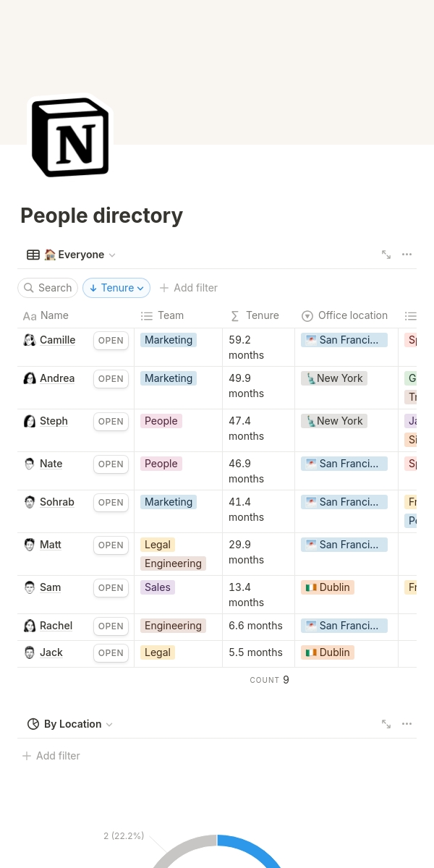The image size is (434, 868).
Task: Click the Office location globe icon
Action: pos(307,316)
